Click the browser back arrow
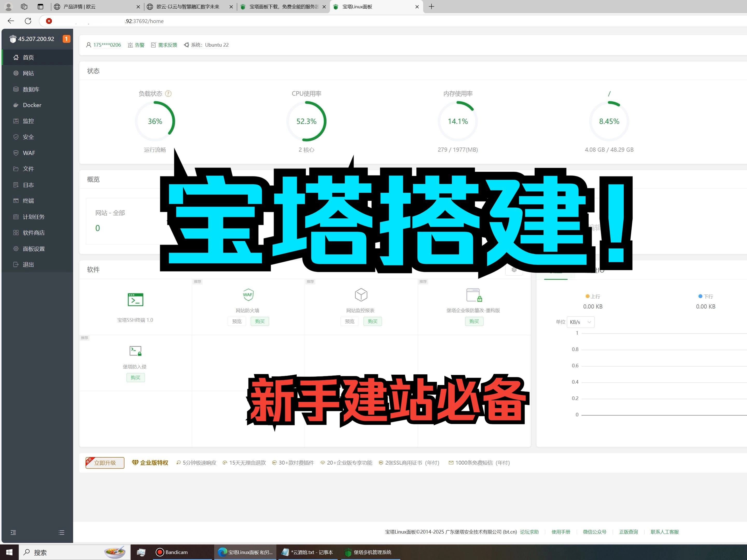747x560 pixels. click(11, 21)
